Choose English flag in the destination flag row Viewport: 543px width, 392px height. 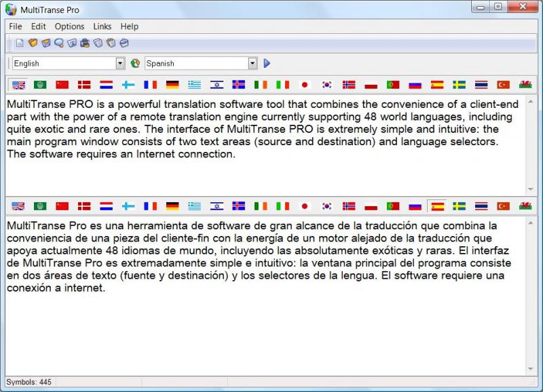[18, 206]
